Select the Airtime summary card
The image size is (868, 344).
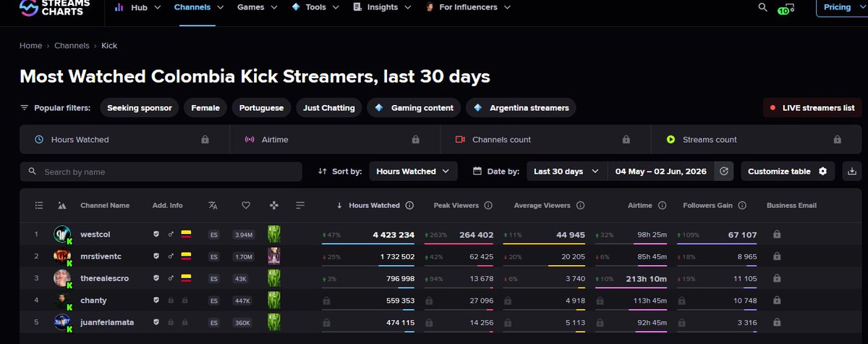(x=335, y=140)
